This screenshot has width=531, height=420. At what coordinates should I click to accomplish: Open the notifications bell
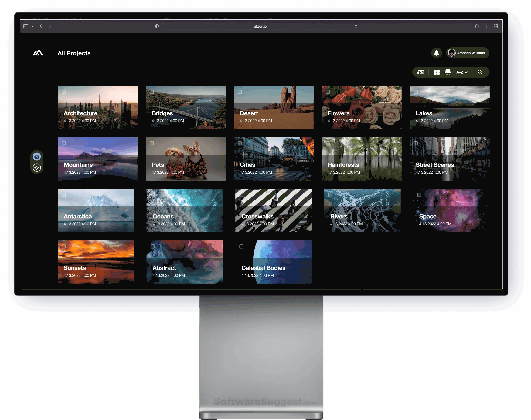[x=436, y=53]
